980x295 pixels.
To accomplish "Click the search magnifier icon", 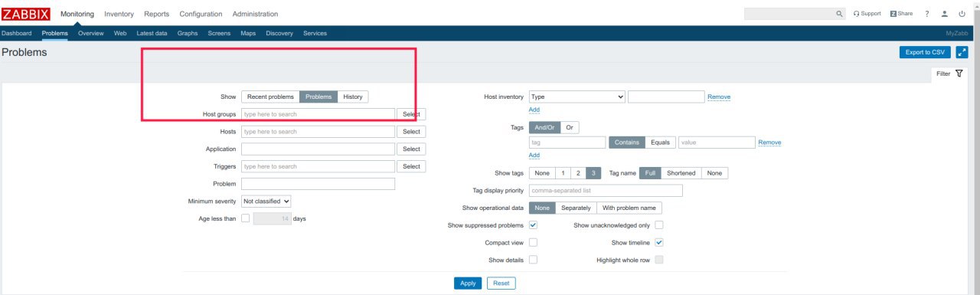I will pos(840,14).
